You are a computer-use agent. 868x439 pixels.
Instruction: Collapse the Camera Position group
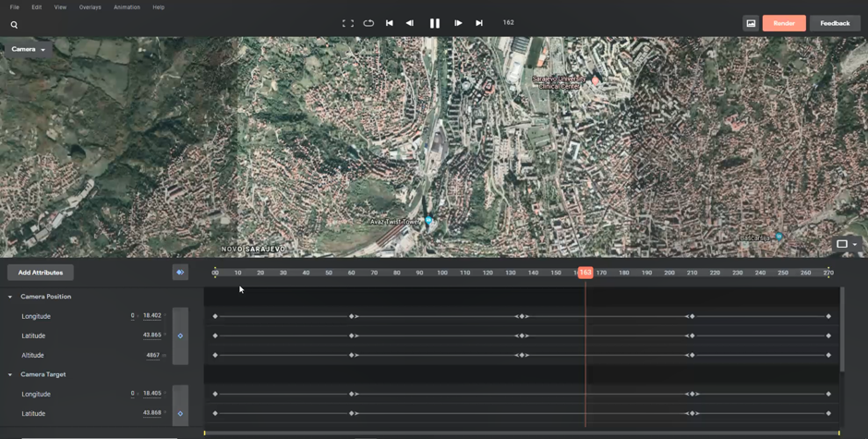[x=10, y=297]
